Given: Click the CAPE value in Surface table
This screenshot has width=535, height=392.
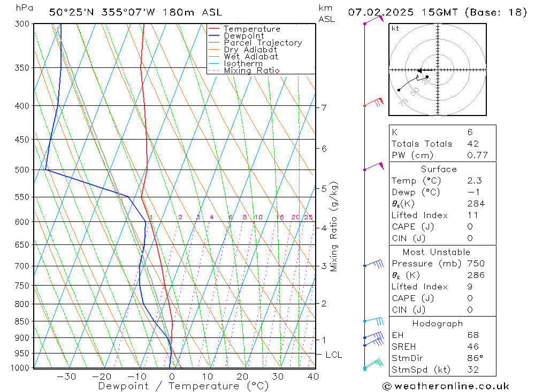Looking at the screenshot, I should coord(470,227).
